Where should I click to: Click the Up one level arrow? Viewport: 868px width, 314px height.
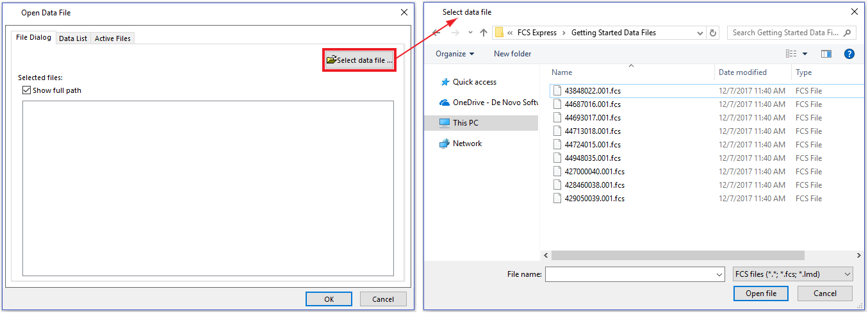point(484,33)
